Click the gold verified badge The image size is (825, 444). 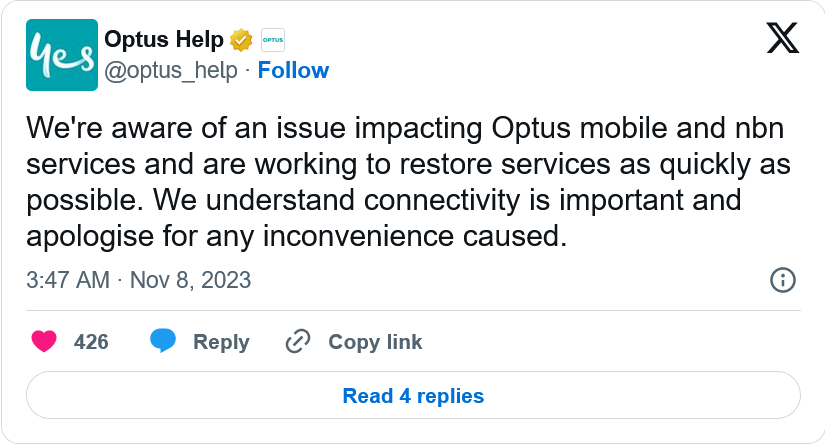239,41
